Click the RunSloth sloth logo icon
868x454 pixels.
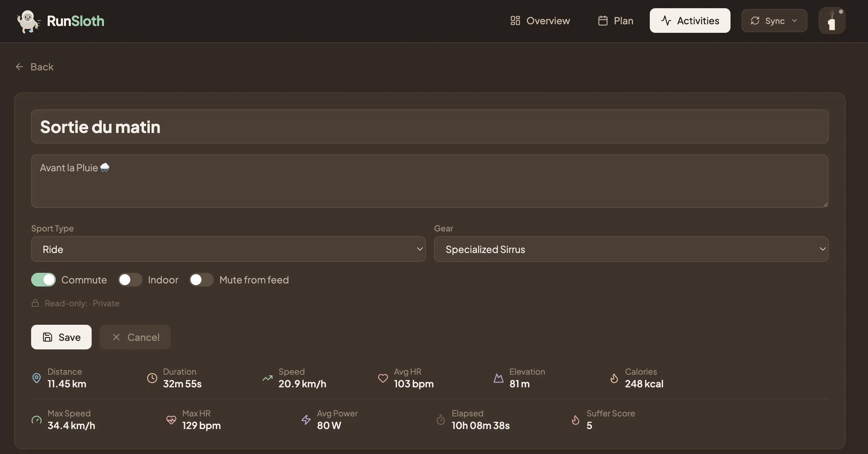(28, 21)
